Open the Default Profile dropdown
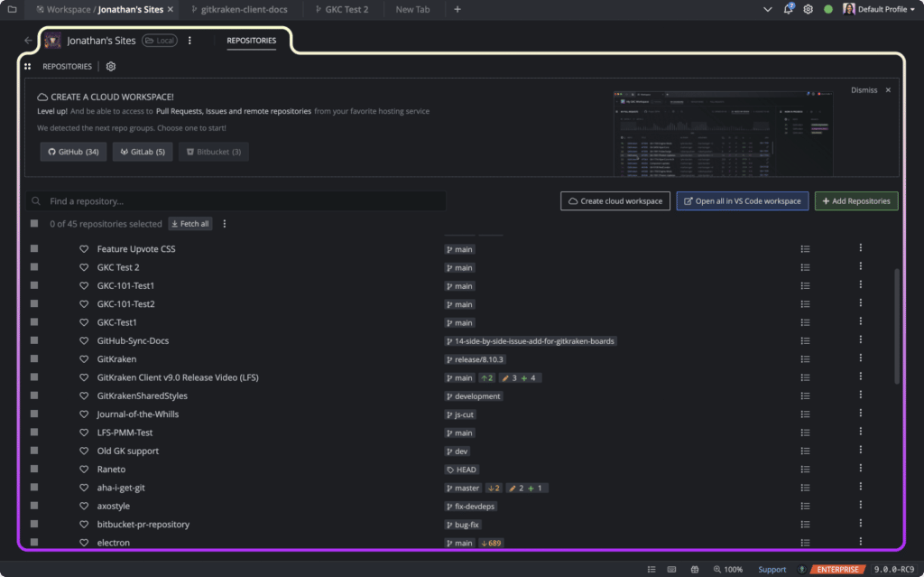924x577 pixels. 879,9
